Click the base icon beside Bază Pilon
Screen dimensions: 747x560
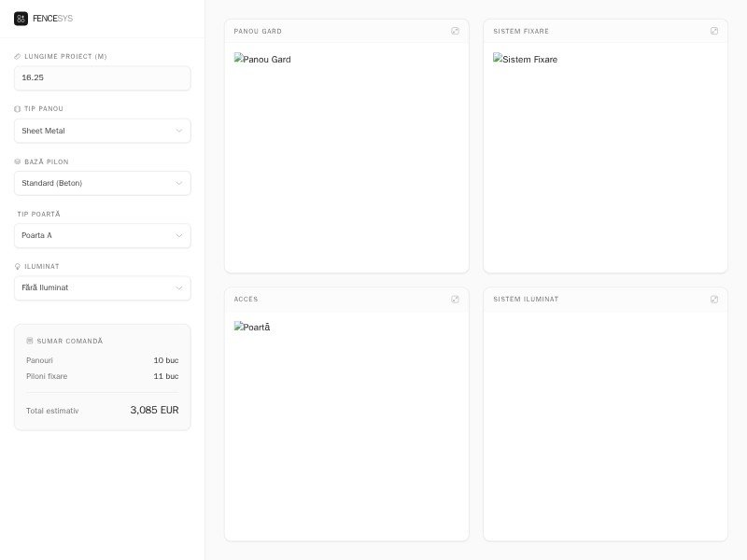(x=18, y=162)
